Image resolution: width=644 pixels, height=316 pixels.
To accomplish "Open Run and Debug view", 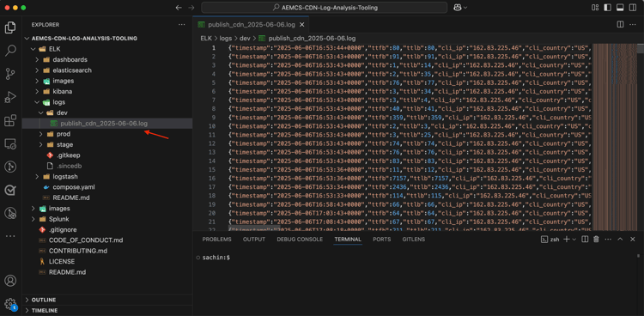I will pos(10,97).
